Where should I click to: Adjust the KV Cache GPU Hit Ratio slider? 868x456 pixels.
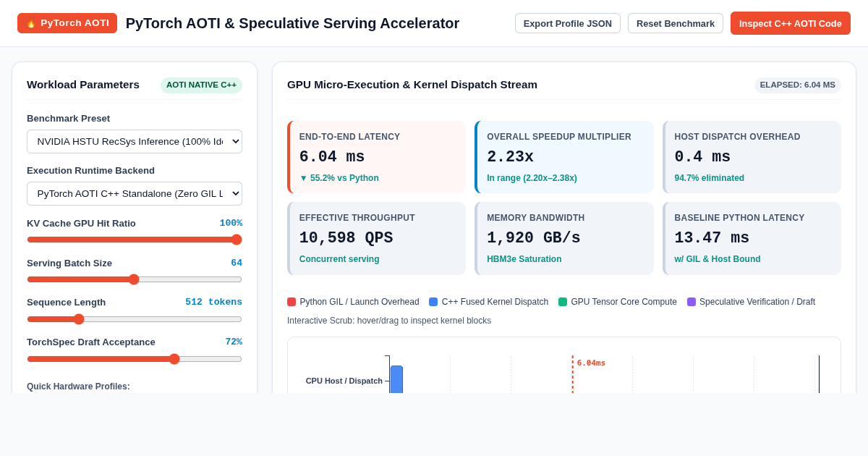coord(135,240)
